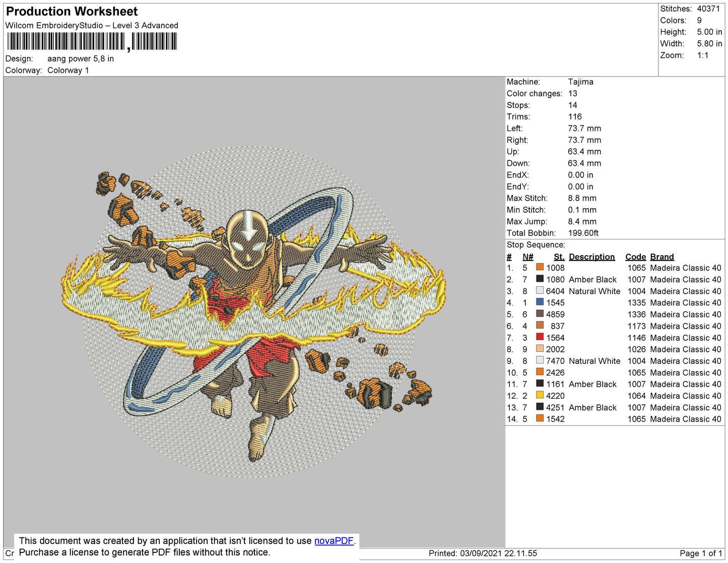
Task: Click the peach swatch for stitch 2002
Action: [x=540, y=348]
